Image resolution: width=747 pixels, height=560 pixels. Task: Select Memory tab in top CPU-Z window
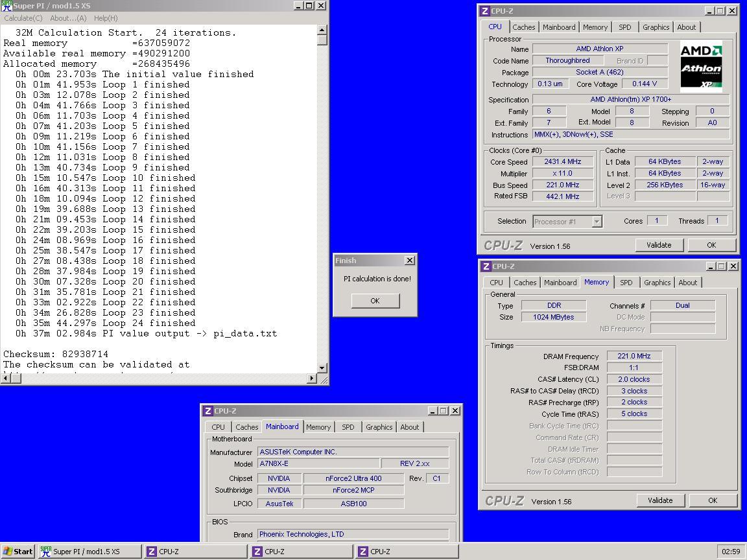click(x=595, y=27)
